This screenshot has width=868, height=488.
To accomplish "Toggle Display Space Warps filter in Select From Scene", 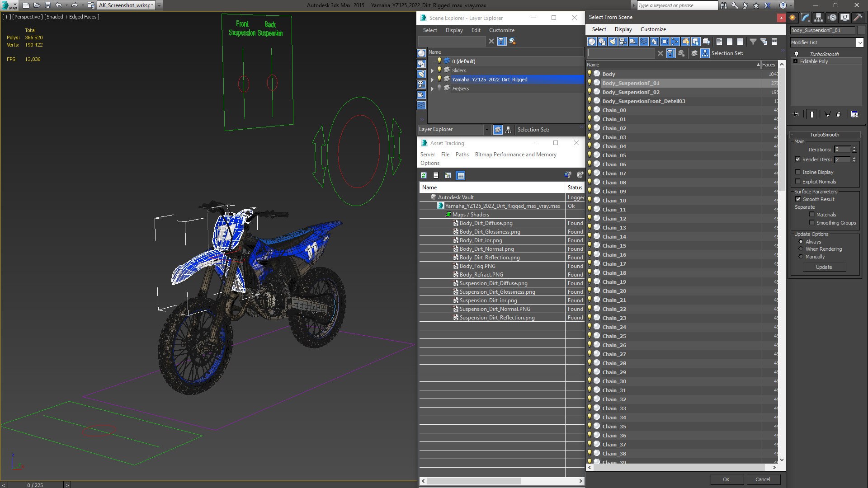I will click(x=644, y=42).
